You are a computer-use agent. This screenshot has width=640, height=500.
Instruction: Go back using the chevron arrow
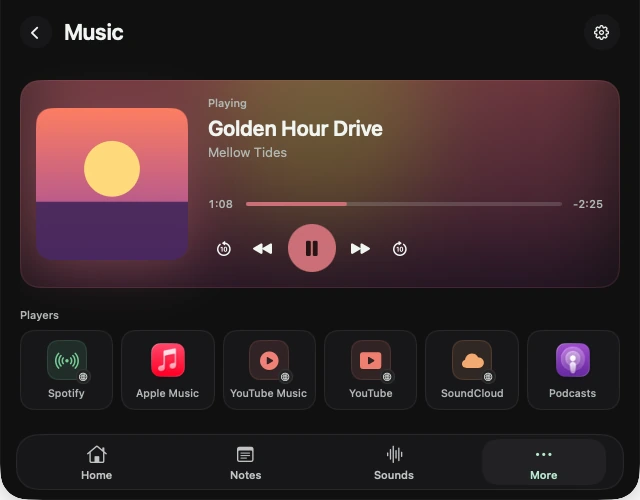36,33
